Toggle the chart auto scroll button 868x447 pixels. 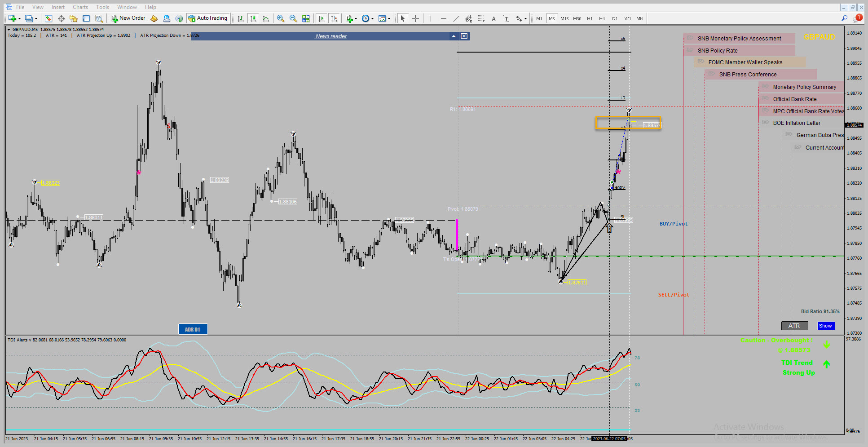[322, 18]
